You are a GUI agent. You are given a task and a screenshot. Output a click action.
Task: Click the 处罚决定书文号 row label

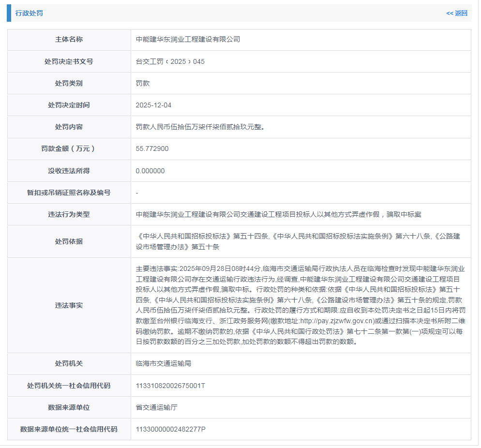point(69,61)
